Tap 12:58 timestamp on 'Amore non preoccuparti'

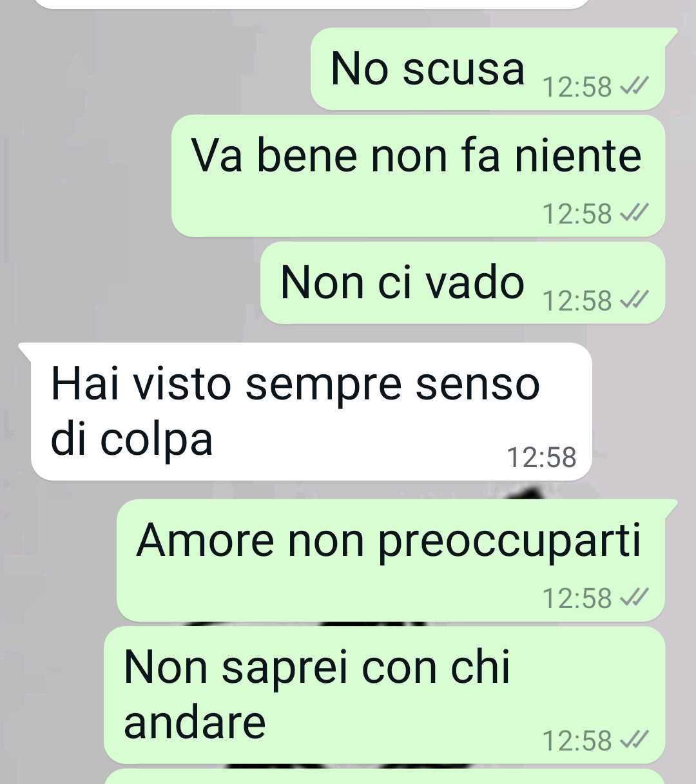point(577,598)
